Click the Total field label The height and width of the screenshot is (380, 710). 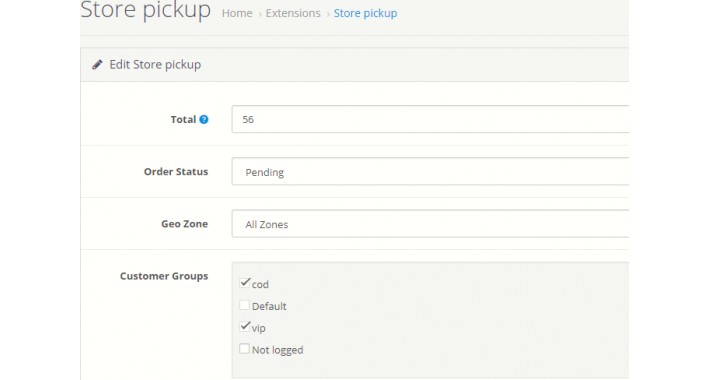(183, 120)
